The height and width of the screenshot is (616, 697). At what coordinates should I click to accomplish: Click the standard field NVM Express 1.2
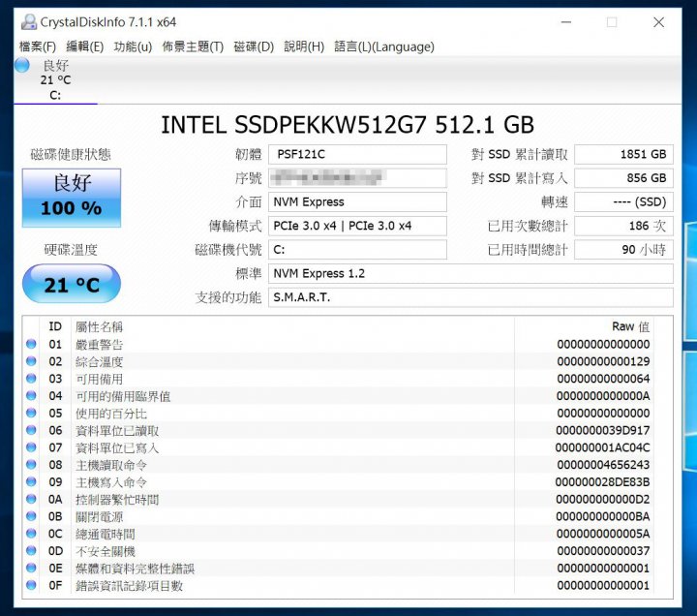coord(470,273)
